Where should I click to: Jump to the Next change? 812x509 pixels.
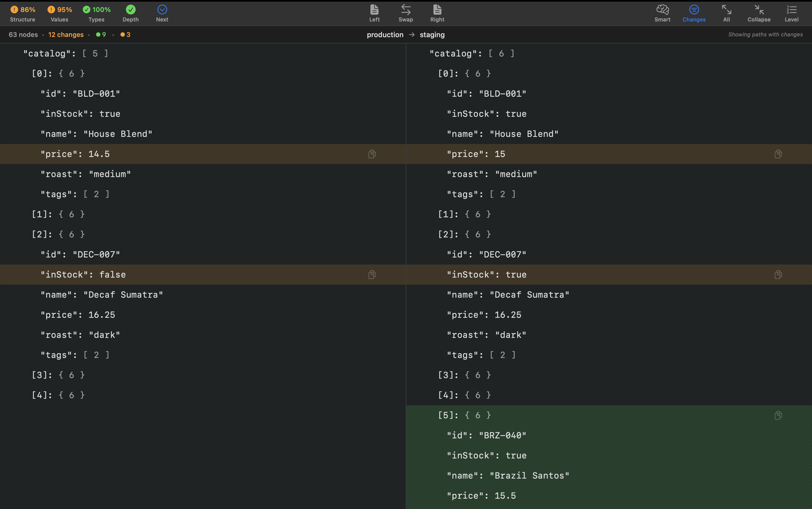click(162, 14)
